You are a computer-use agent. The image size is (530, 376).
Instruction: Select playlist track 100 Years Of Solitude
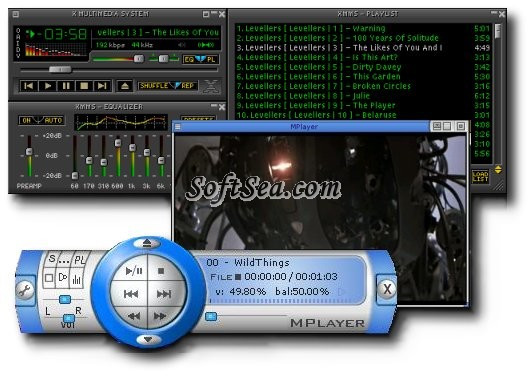tap(363, 38)
